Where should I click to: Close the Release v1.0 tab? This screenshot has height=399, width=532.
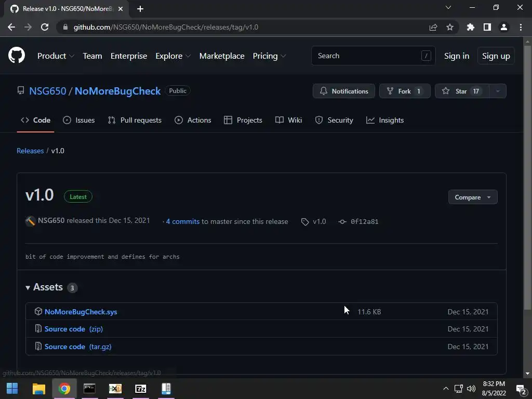click(x=121, y=9)
